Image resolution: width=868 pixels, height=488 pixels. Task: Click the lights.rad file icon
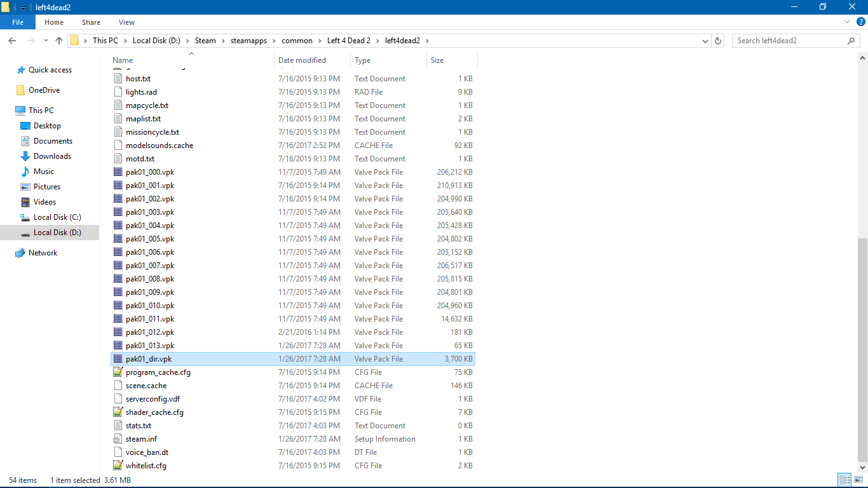click(118, 92)
